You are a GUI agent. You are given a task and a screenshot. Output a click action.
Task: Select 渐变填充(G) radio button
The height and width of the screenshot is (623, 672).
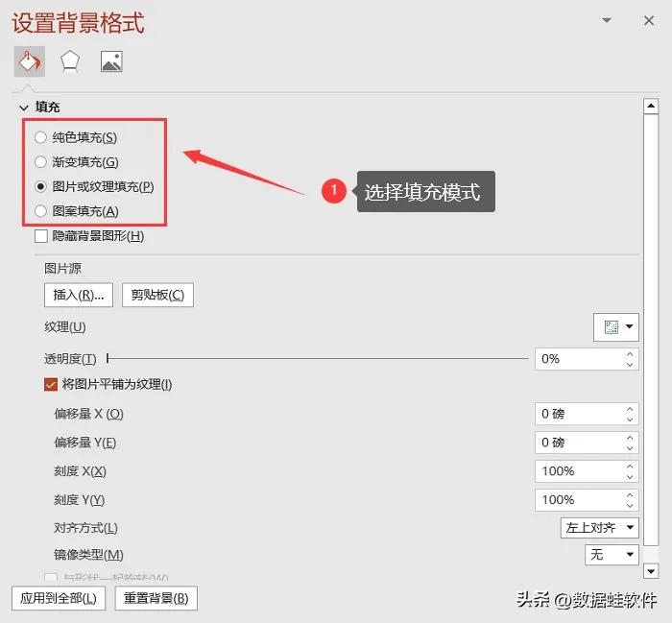point(40,162)
